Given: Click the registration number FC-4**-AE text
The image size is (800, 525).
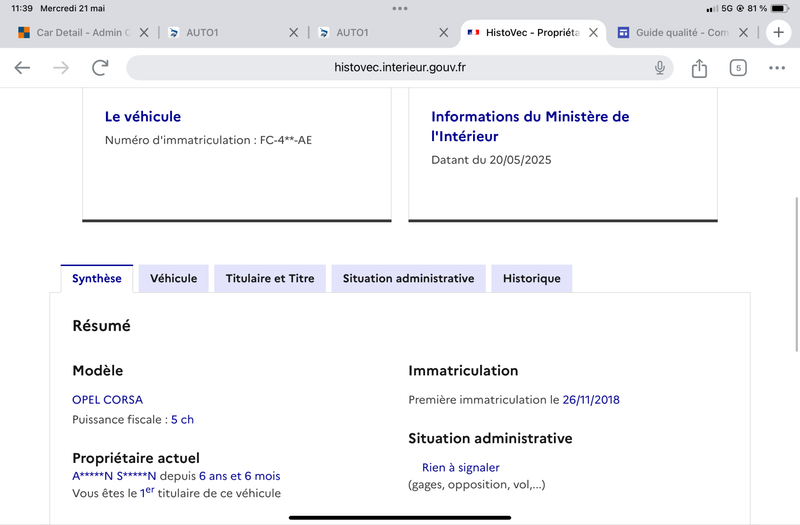Looking at the screenshot, I should pyautogui.click(x=286, y=140).
